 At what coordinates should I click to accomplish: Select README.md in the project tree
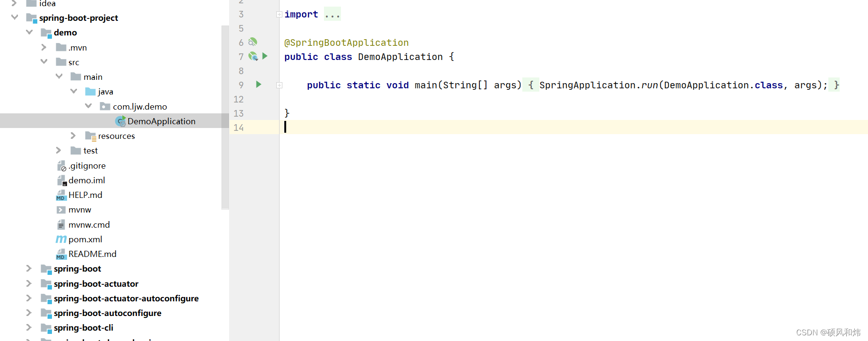(x=93, y=254)
